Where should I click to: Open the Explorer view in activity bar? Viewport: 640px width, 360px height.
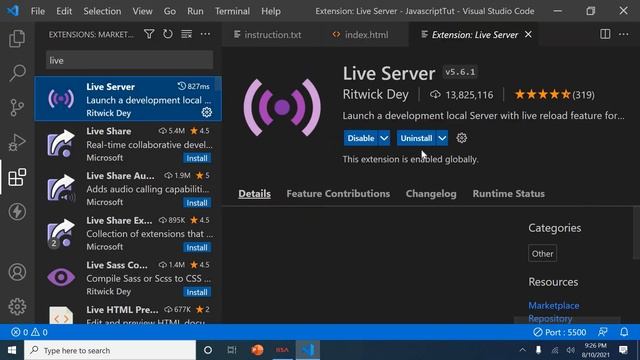(x=17, y=38)
